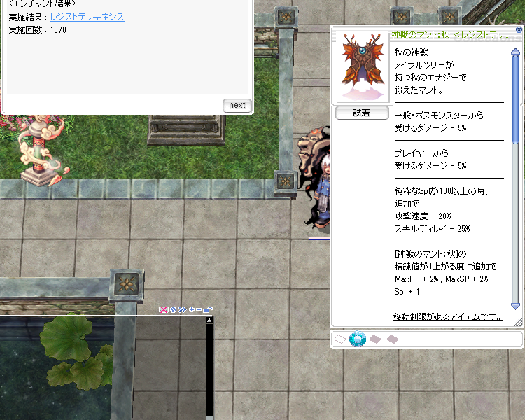Click the third gray card slot

coord(375,339)
